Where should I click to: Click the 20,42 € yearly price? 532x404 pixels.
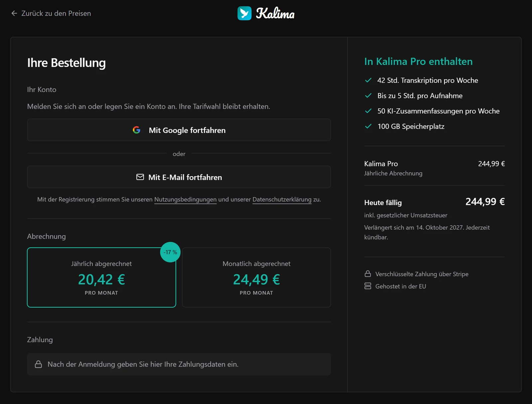[101, 279]
